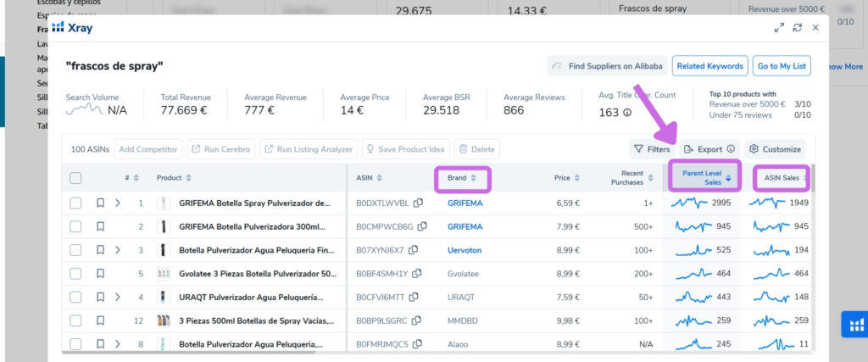View ASIN Sales graph for 1949
Screen dimensions: 868x362
tap(766, 203)
